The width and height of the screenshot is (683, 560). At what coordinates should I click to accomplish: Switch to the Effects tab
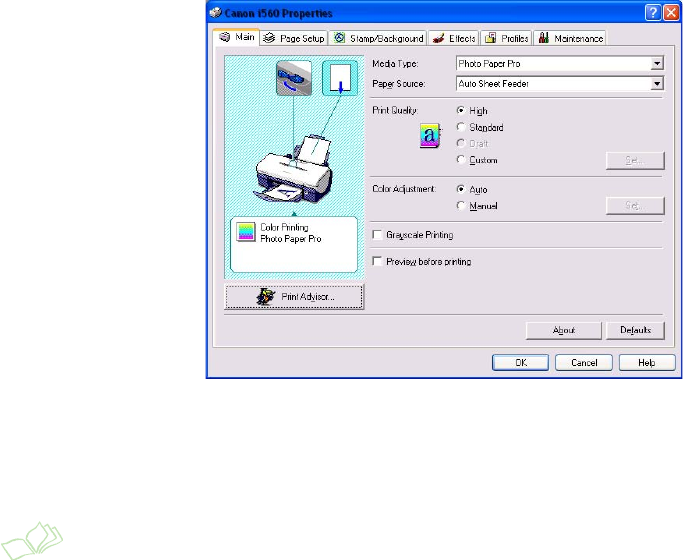pos(453,38)
